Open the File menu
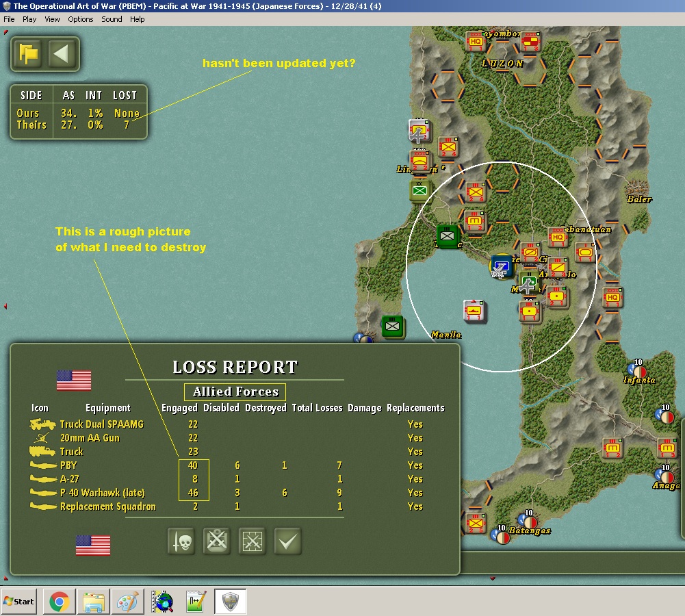Screen dimensions: 685x616 [9, 19]
